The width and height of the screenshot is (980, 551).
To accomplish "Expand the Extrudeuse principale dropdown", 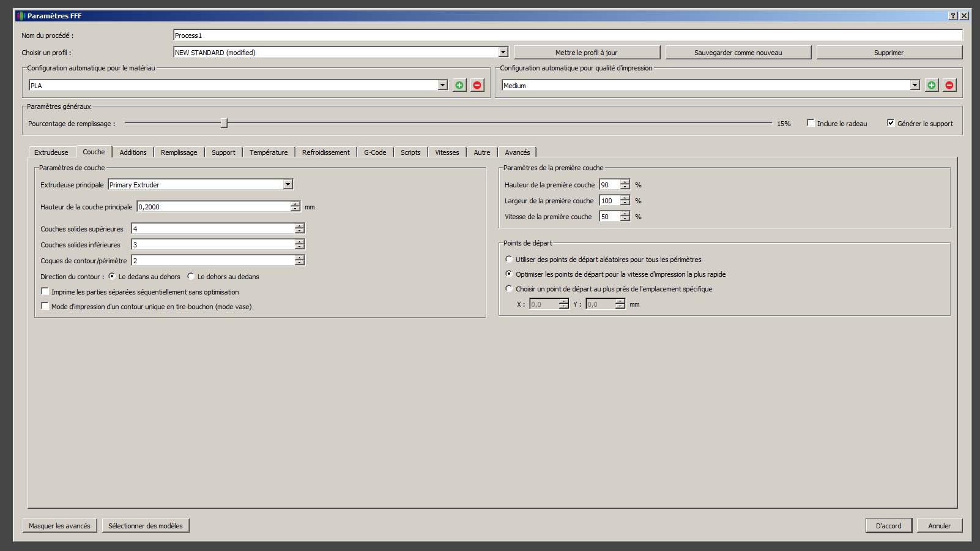I will tap(288, 184).
